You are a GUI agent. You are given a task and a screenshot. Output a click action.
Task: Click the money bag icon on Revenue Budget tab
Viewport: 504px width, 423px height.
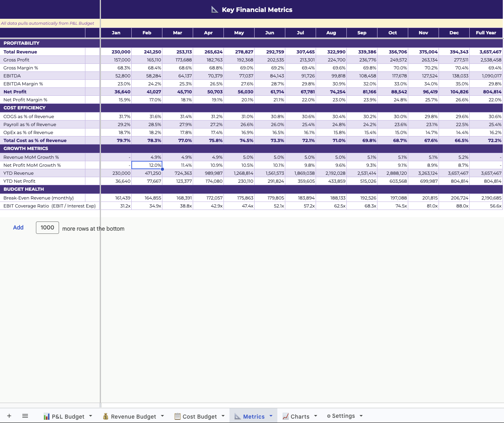(x=106, y=416)
